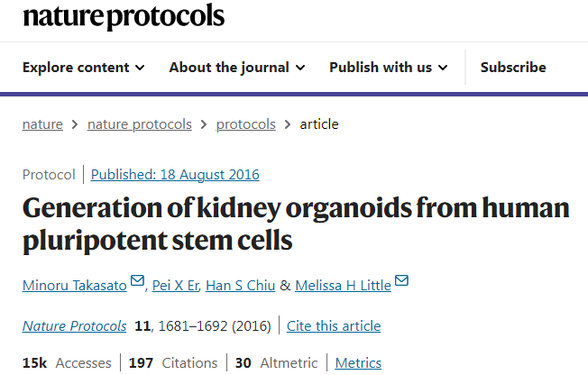
Task: Open nature protocols breadcrumb link
Action: click(x=140, y=124)
